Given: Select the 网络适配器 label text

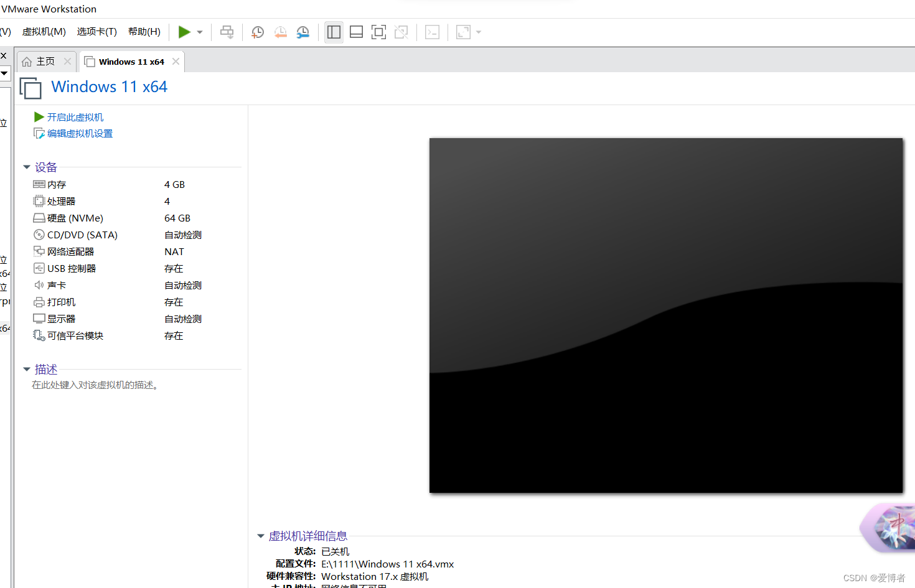Looking at the screenshot, I should [x=70, y=252].
